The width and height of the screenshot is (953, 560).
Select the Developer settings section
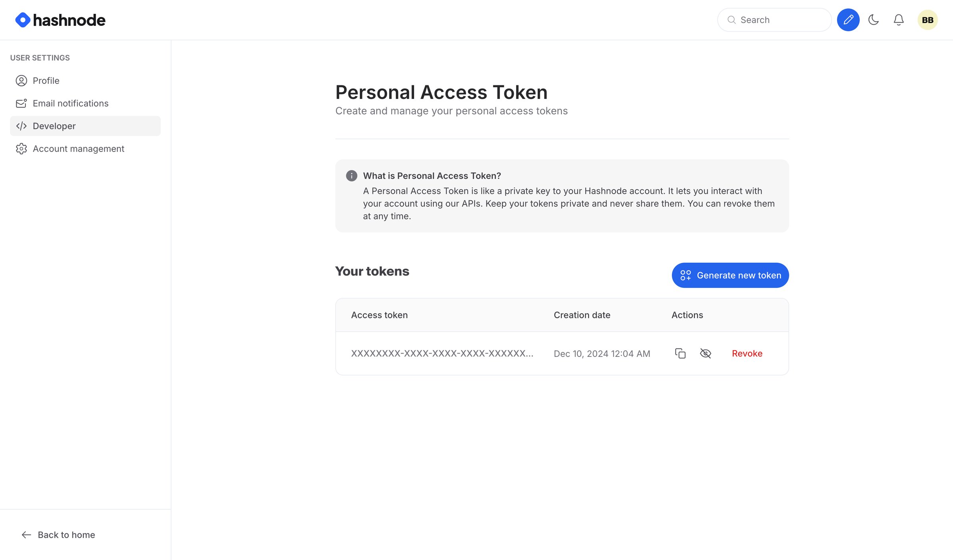pos(85,126)
